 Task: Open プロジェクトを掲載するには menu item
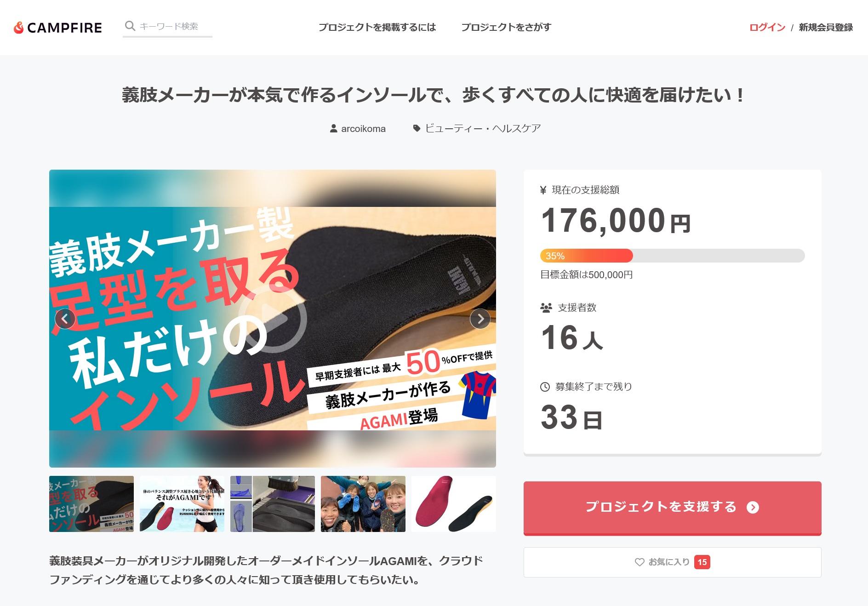coord(377,27)
